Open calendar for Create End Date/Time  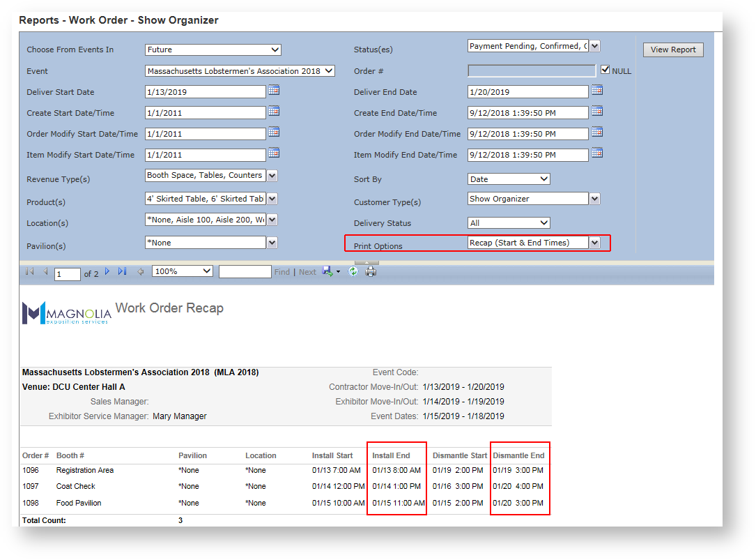pyautogui.click(x=597, y=112)
